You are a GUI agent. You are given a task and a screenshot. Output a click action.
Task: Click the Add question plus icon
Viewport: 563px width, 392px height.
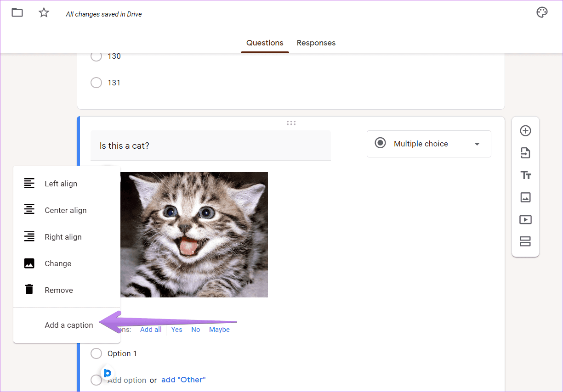pos(525,131)
